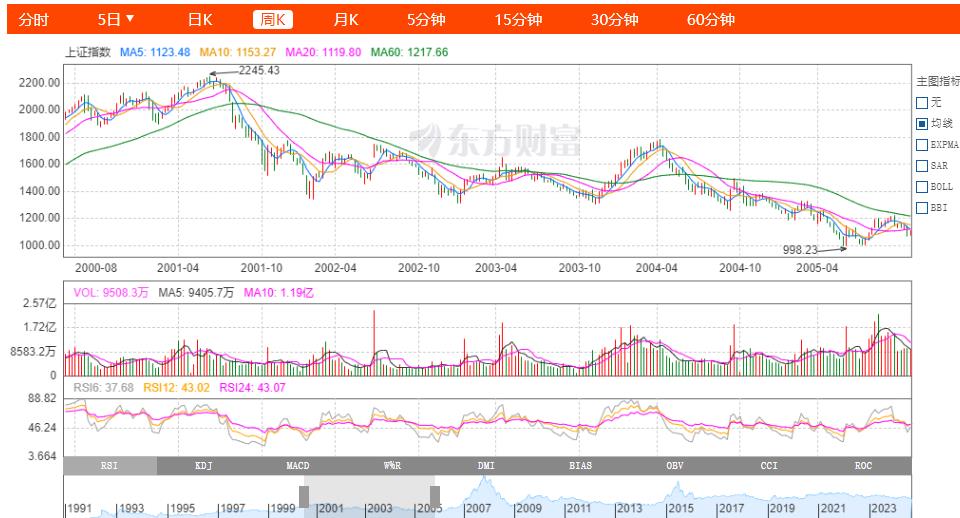Switch to the MACD indicator tab
The image size is (960, 518).
(298, 466)
